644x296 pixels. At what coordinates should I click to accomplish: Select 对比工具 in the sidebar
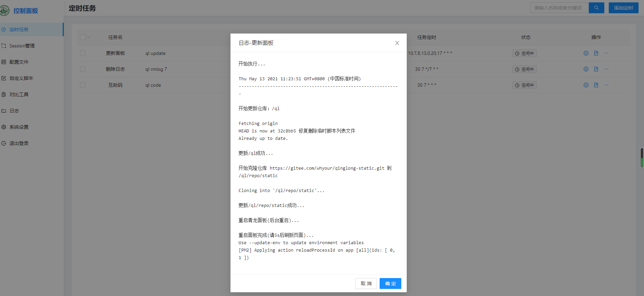tap(32, 94)
